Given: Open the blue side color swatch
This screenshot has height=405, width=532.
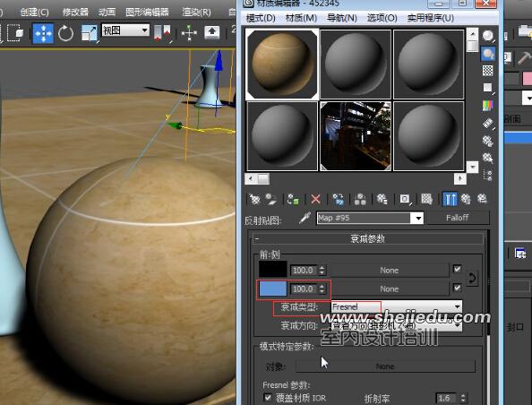Looking at the screenshot, I should 273,289.
